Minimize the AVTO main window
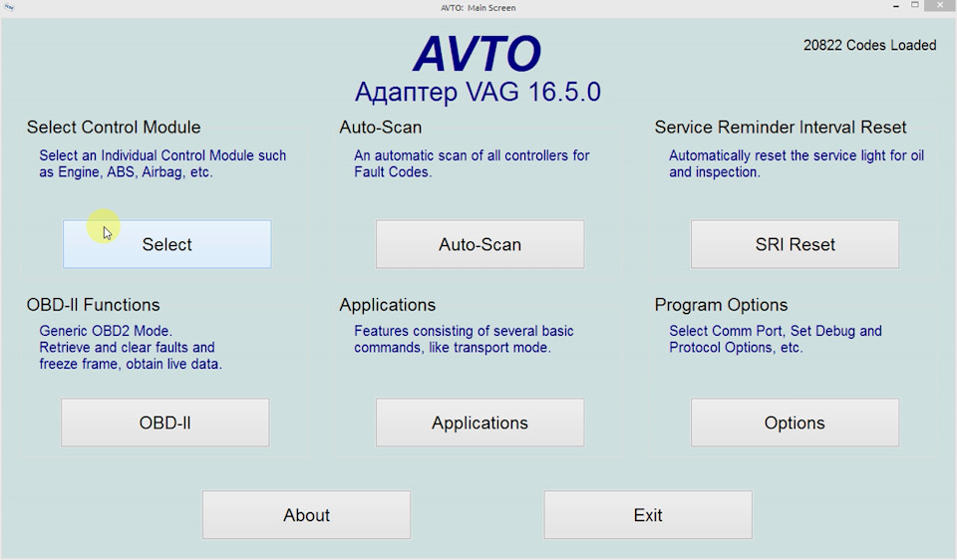This screenshot has width=957, height=560. click(896, 6)
